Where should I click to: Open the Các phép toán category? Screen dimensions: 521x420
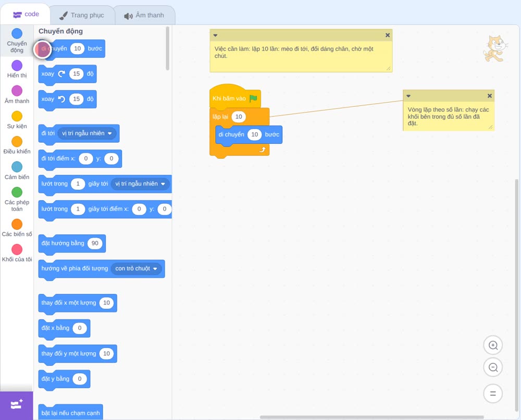coord(17,200)
